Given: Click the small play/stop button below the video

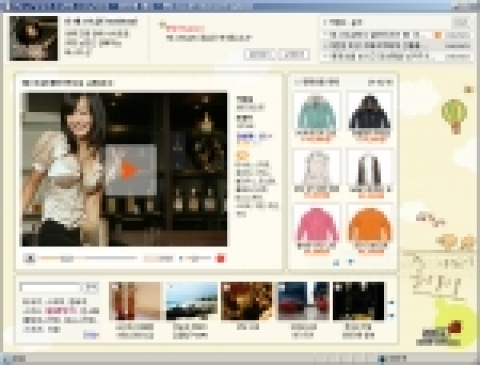Looking at the screenshot, I should click(x=30, y=258).
